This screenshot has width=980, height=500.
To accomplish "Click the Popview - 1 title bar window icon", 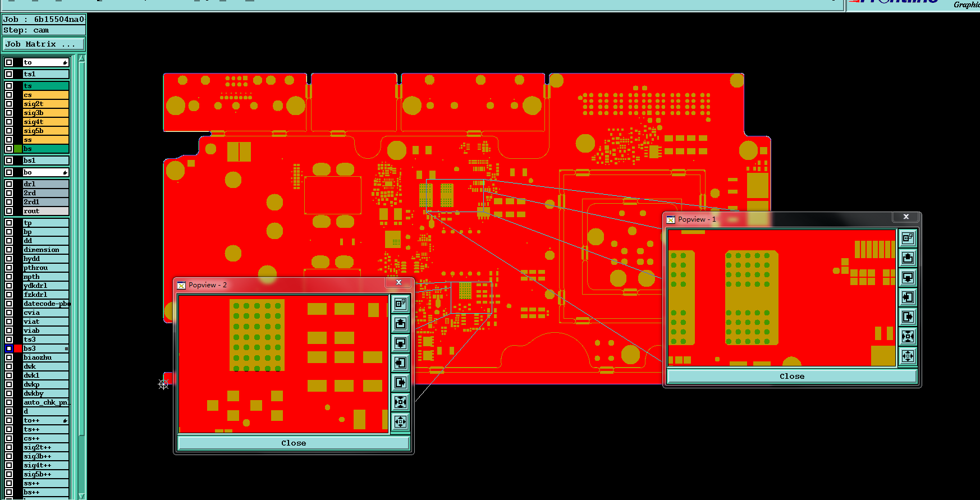I will [671, 219].
